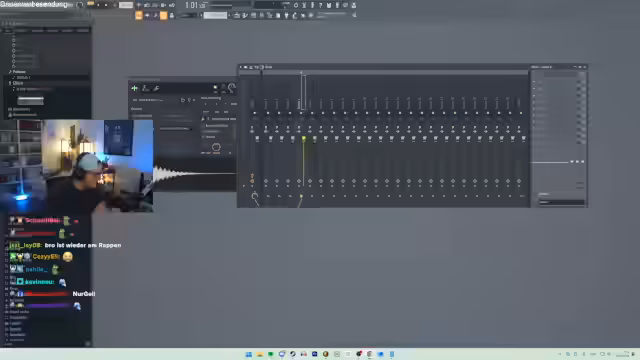The width and height of the screenshot is (640, 360).
Task: Click the first orange view button in toolbar
Action: 139,16
